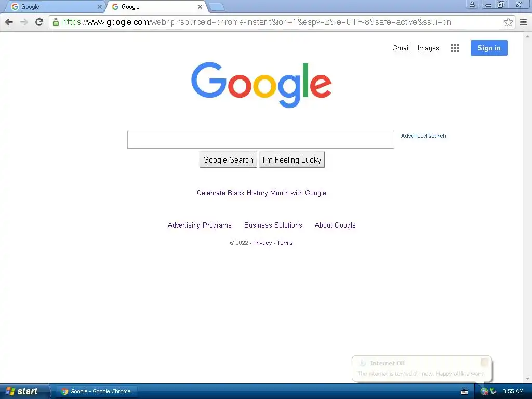Screen dimensions: 532x399
Task: Switch to the first Google tab
Action: pos(54,7)
